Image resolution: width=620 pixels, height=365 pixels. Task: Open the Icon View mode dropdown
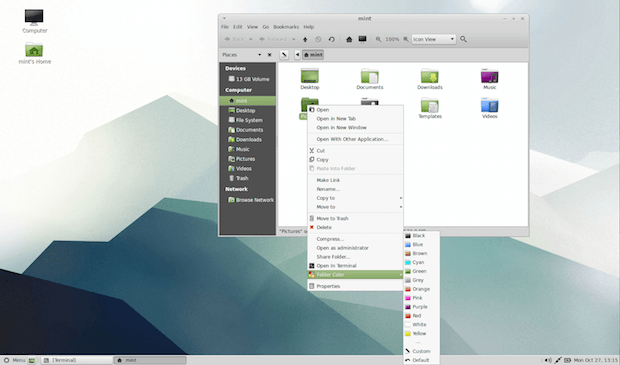point(434,39)
